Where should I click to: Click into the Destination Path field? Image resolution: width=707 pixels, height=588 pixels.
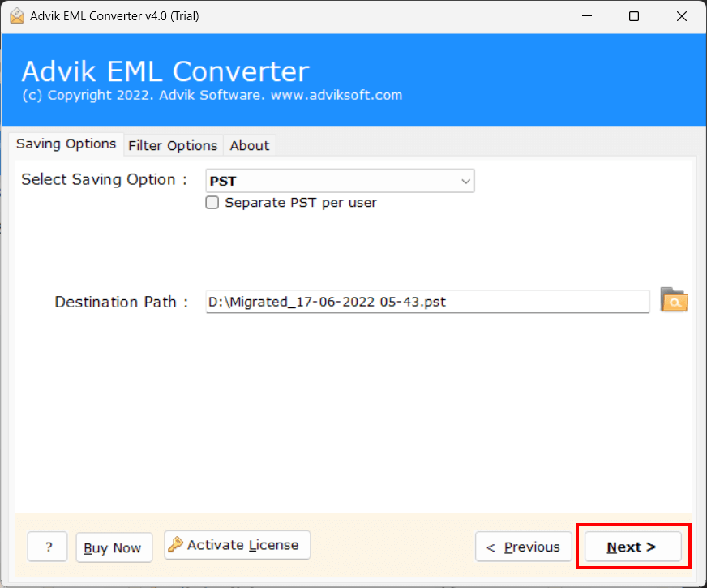[427, 302]
